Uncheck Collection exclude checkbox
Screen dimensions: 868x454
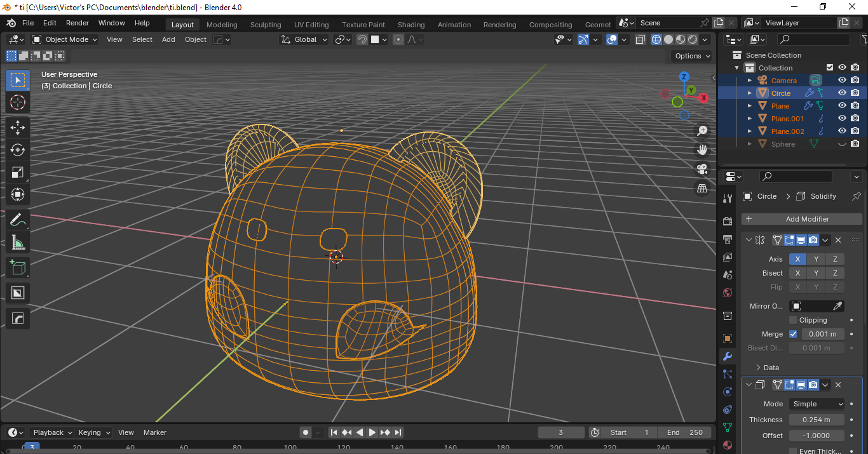click(x=829, y=68)
